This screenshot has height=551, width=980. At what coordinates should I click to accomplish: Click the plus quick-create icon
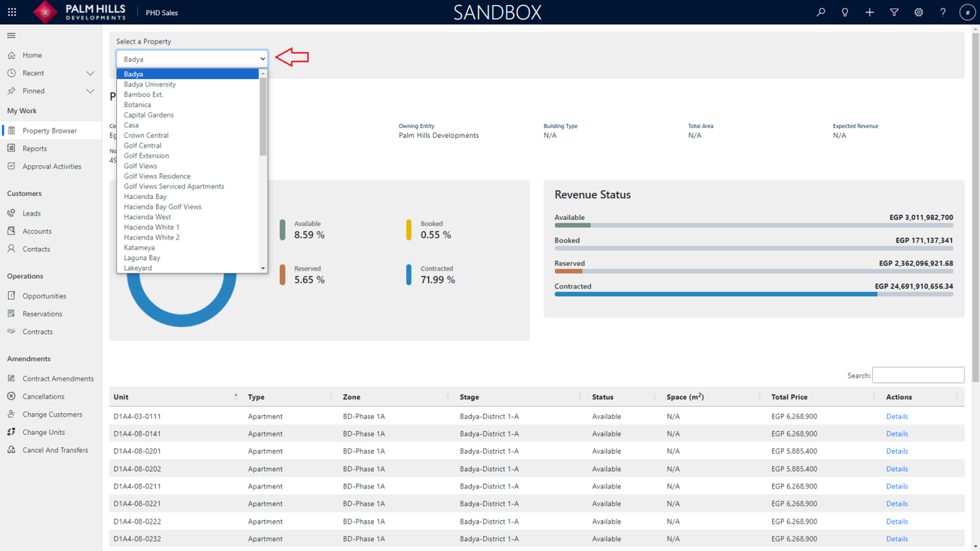click(869, 12)
